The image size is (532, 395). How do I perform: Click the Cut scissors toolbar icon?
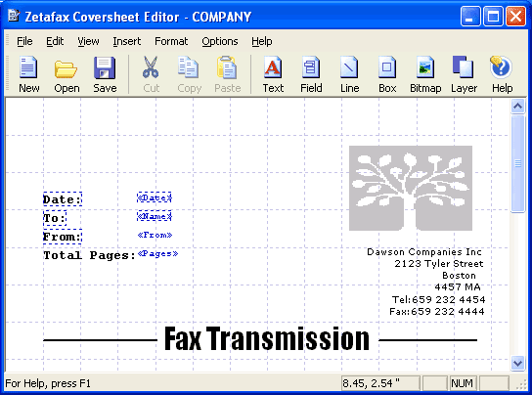pos(151,67)
